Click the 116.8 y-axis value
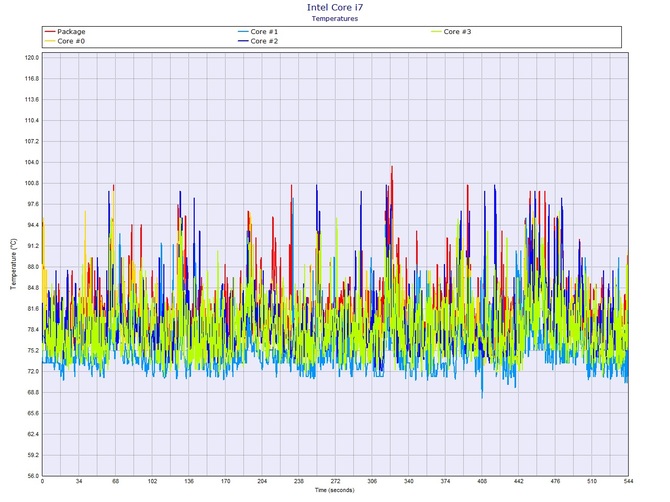The width and height of the screenshot is (670, 502). click(32, 79)
